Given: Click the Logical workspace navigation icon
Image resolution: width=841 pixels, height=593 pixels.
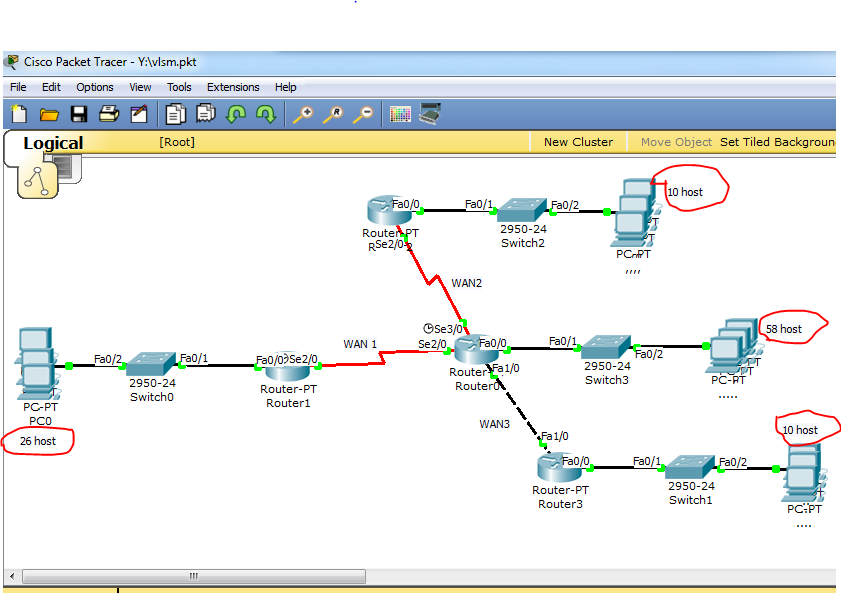Looking at the screenshot, I should pyautogui.click(x=38, y=181).
